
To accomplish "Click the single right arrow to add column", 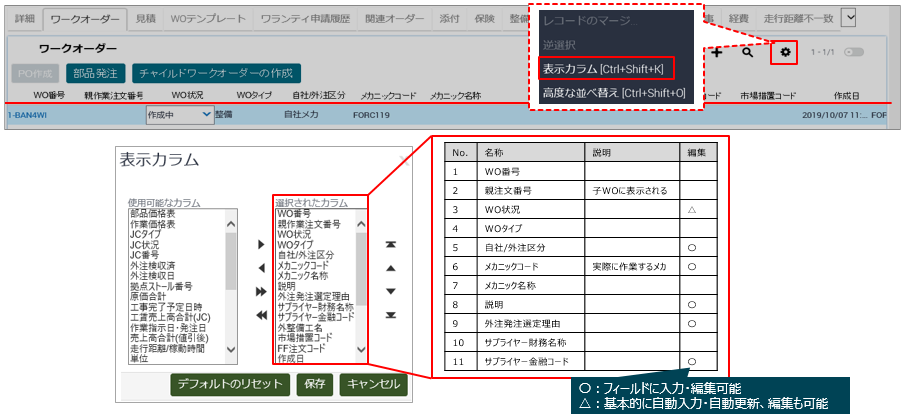I will (x=261, y=244).
